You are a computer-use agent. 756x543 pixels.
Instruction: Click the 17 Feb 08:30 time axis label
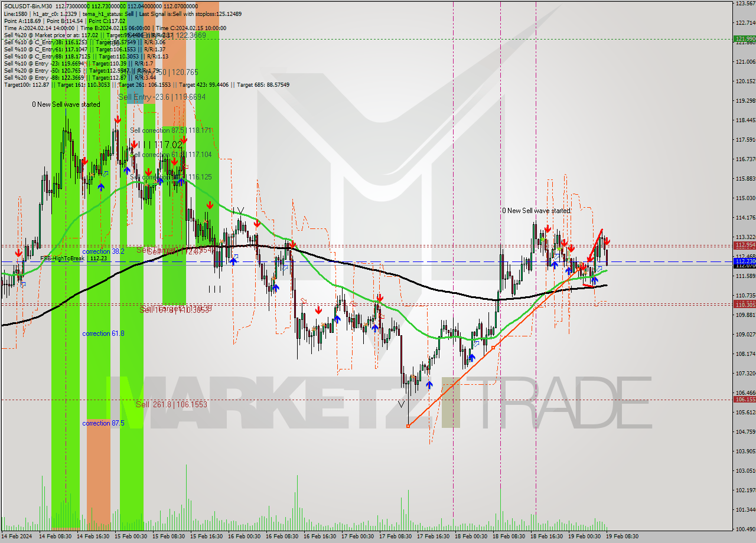(x=395, y=537)
